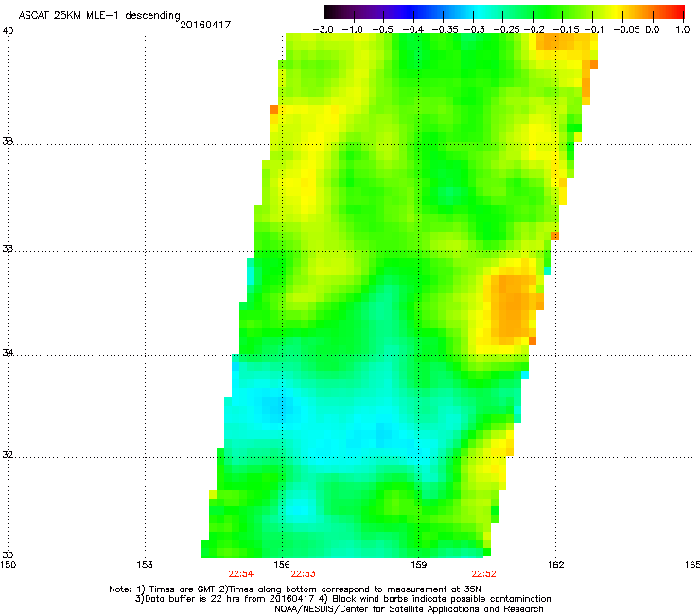Click the -0.05 color scale label
This screenshot has height=615, width=700.
627,30
